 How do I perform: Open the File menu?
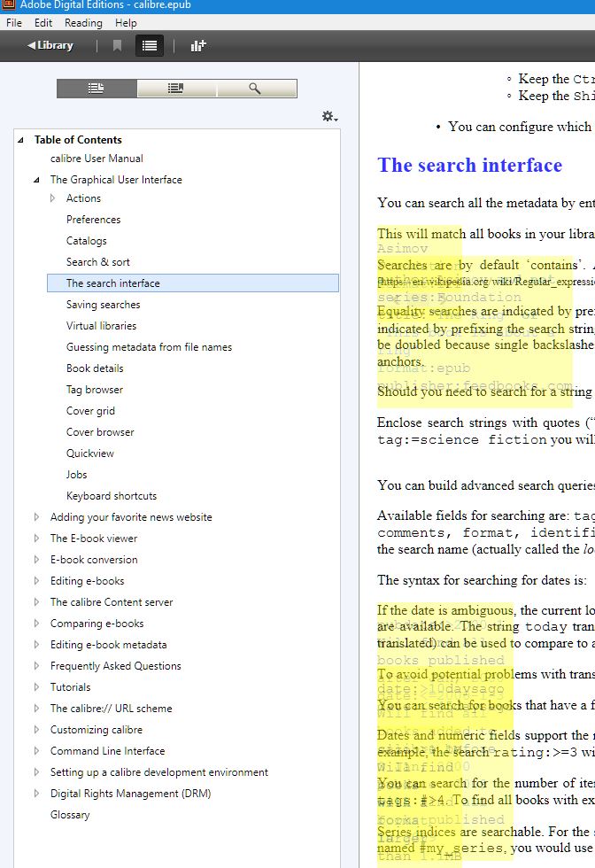[14, 23]
